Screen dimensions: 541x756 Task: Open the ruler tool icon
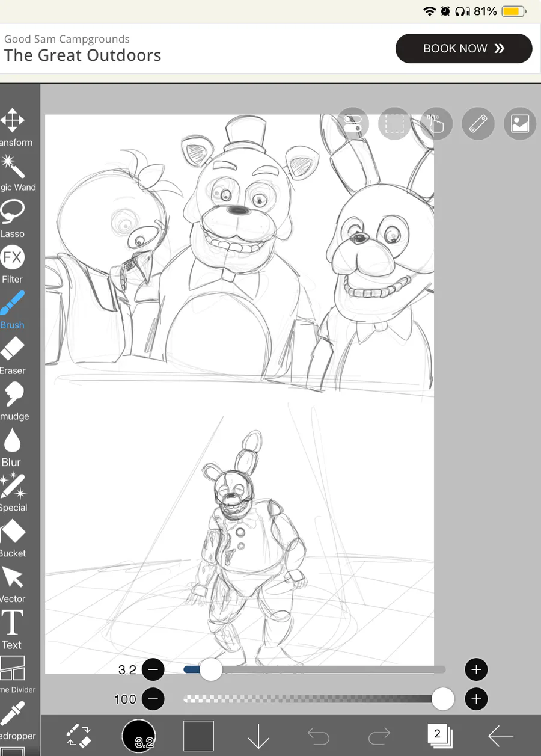pyautogui.click(x=478, y=124)
